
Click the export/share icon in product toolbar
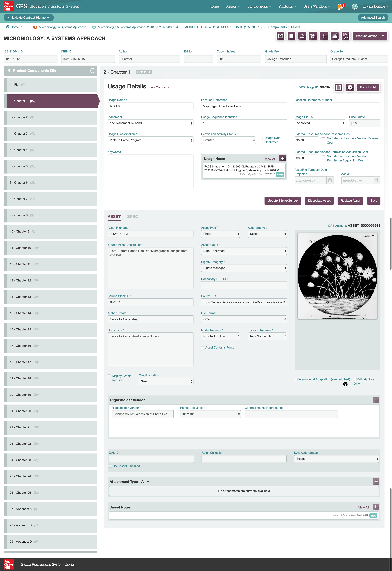(280, 36)
